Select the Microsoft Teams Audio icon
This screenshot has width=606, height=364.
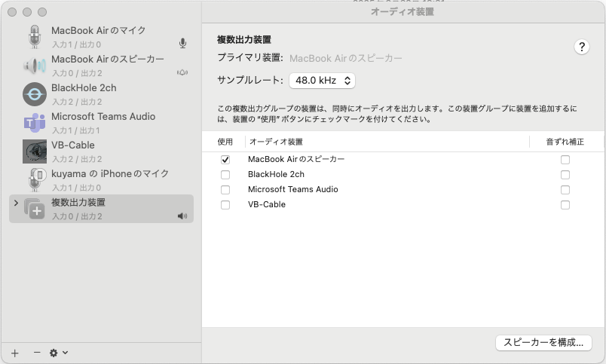(35, 123)
